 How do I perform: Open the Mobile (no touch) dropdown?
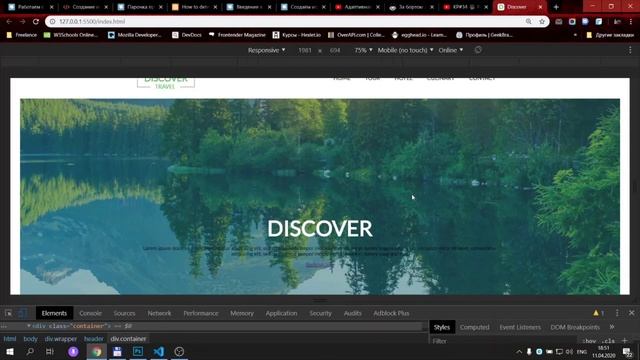(405, 50)
